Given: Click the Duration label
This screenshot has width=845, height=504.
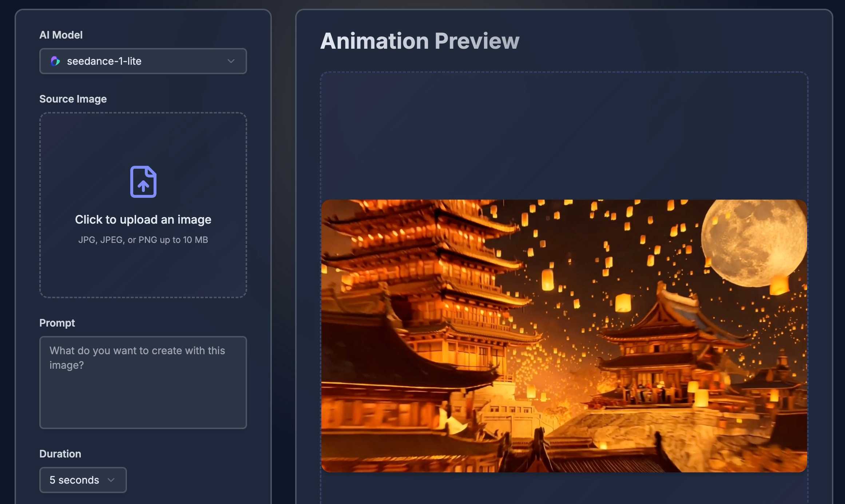Looking at the screenshot, I should pos(60,453).
